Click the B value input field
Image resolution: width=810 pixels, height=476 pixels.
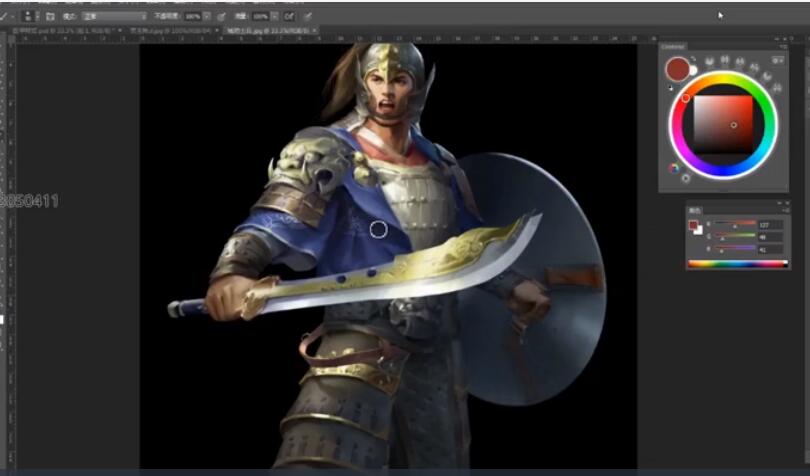tap(770, 250)
